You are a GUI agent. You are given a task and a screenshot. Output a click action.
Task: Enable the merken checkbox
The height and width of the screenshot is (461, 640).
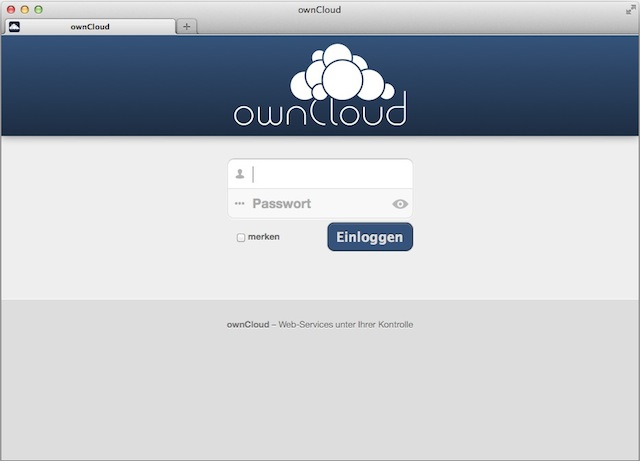coord(241,237)
